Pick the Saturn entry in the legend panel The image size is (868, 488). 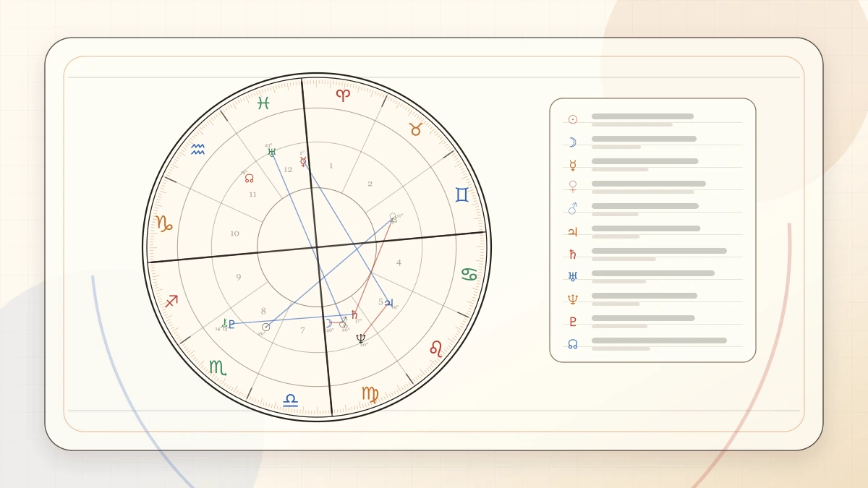click(x=653, y=254)
